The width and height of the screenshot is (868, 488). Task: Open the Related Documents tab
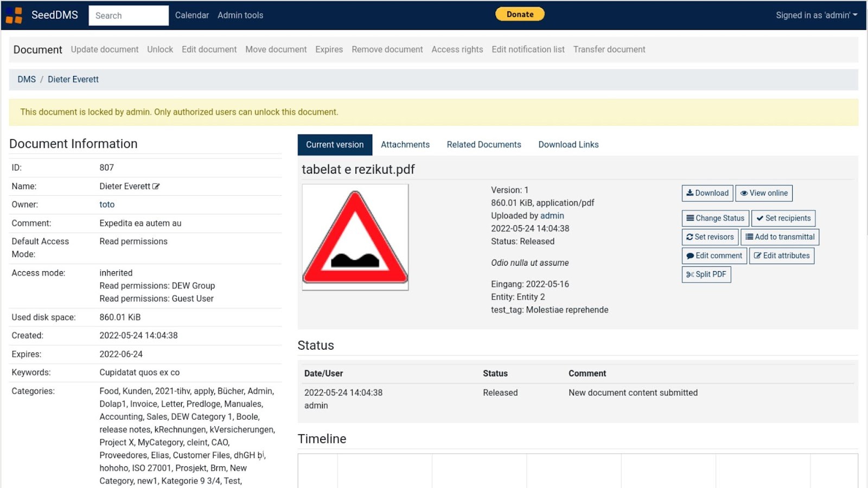483,144
